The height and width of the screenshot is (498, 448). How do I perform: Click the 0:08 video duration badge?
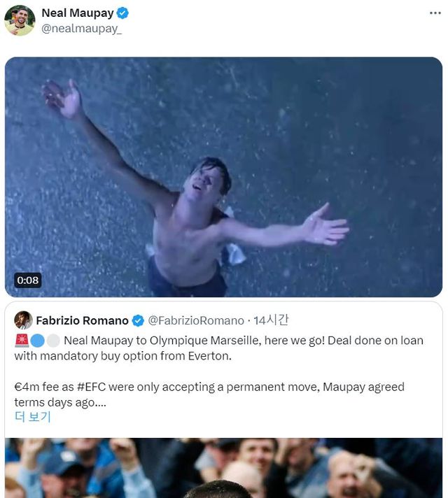click(28, 280)
